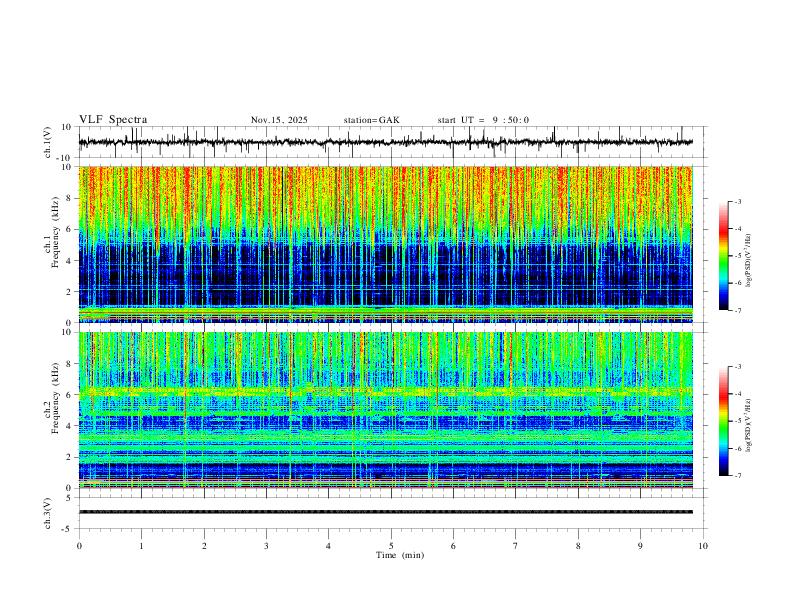This screenshot has width=792, height=612.
Task: Click the "VLF Spectra" title text
Action: click(x=113, y=120)
